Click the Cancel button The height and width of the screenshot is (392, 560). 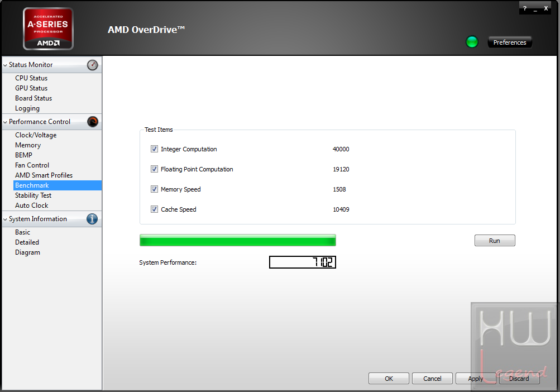(x=432, y=379)
